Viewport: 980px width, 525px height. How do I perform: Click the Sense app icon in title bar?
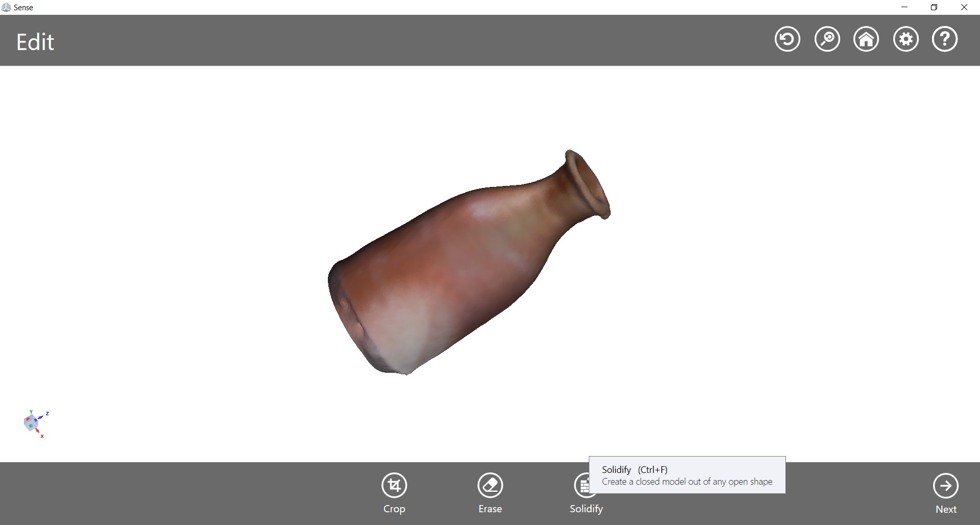(x=6, y=7)
